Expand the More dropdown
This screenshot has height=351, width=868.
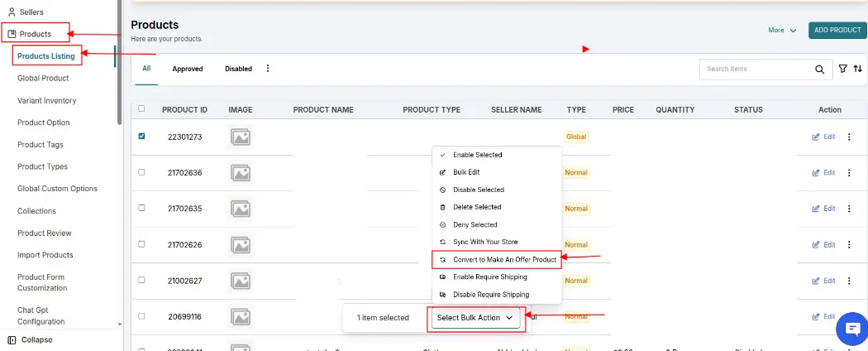click(782, 30)
